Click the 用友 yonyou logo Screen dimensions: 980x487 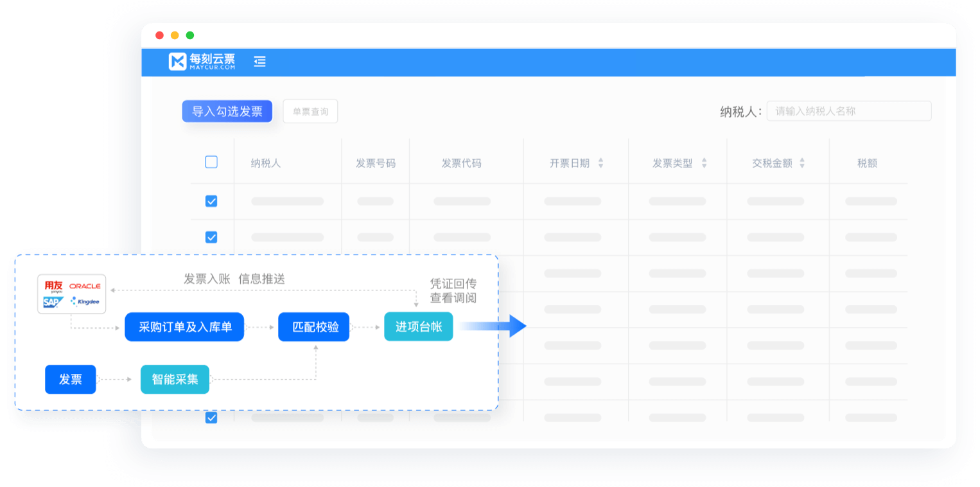(53, 286)
